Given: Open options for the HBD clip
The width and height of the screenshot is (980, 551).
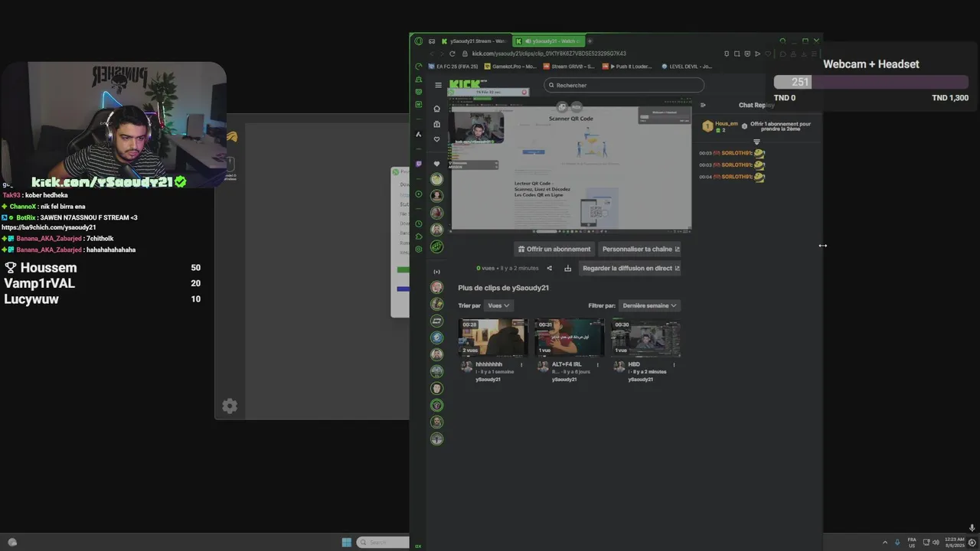Looking at the screenshot, I should (x=675, y=364).
